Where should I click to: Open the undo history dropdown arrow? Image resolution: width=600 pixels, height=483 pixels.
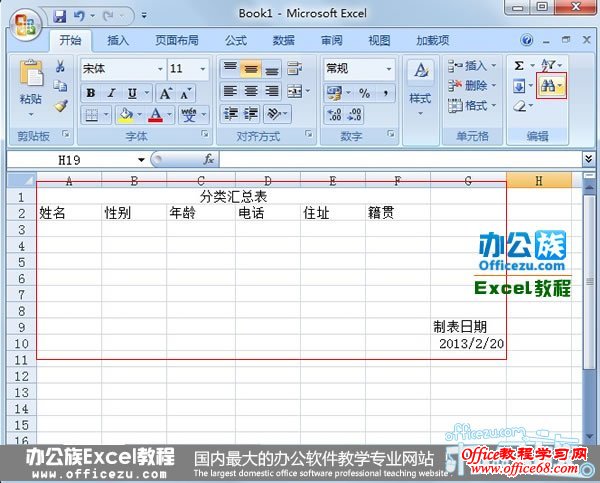[93, 16]
